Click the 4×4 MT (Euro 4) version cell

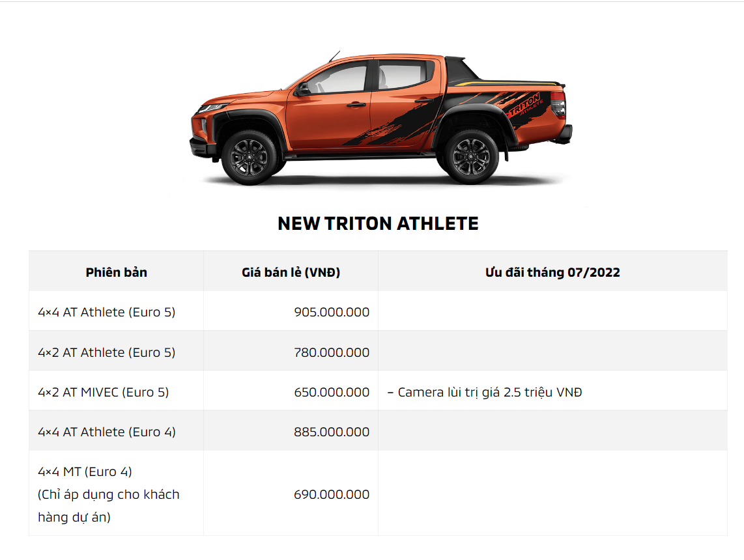[116, 494]
